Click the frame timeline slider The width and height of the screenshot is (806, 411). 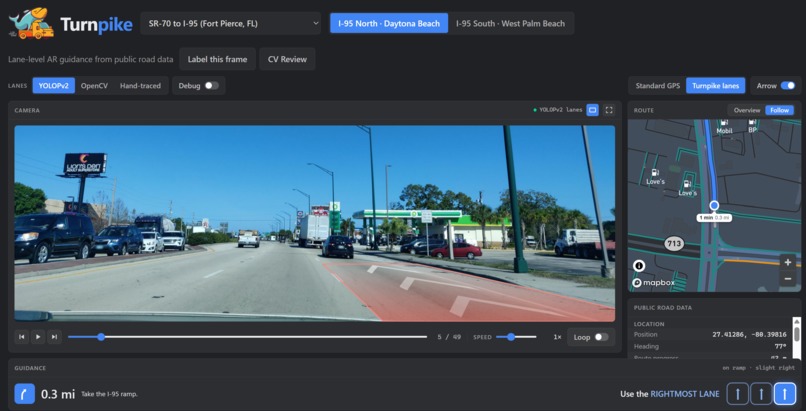(x=247, y=337)
